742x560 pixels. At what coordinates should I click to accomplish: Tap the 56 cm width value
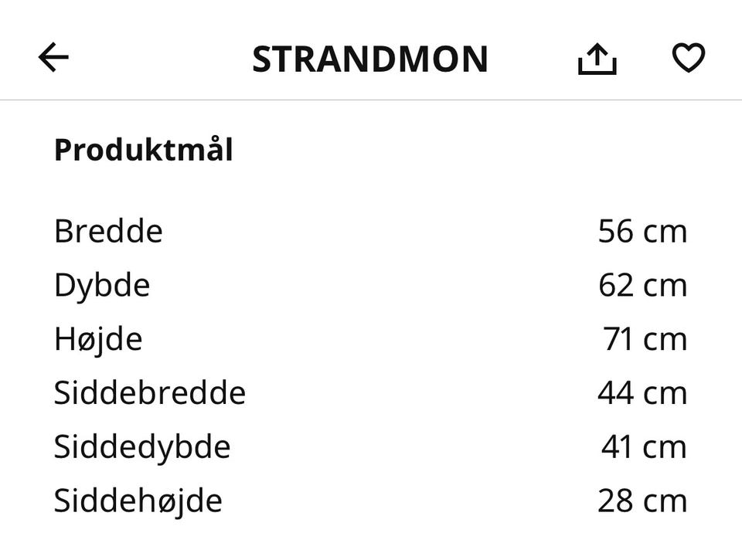coord(642,232)
